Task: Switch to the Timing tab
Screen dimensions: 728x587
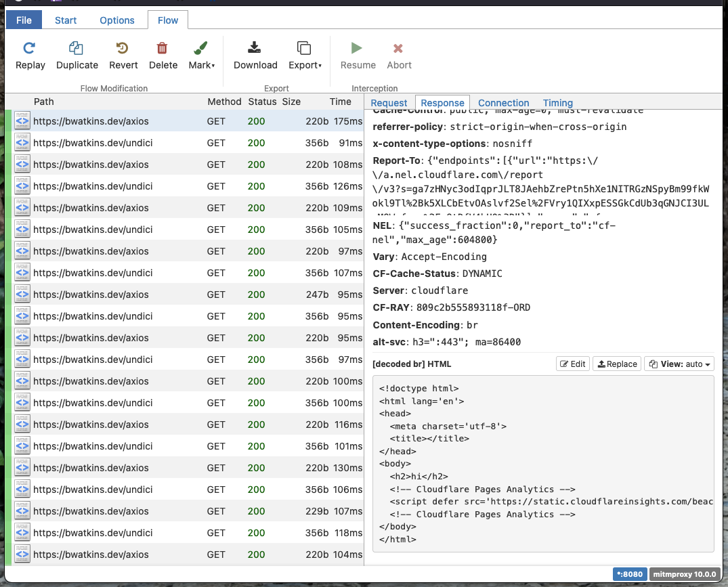Action: 557,103
